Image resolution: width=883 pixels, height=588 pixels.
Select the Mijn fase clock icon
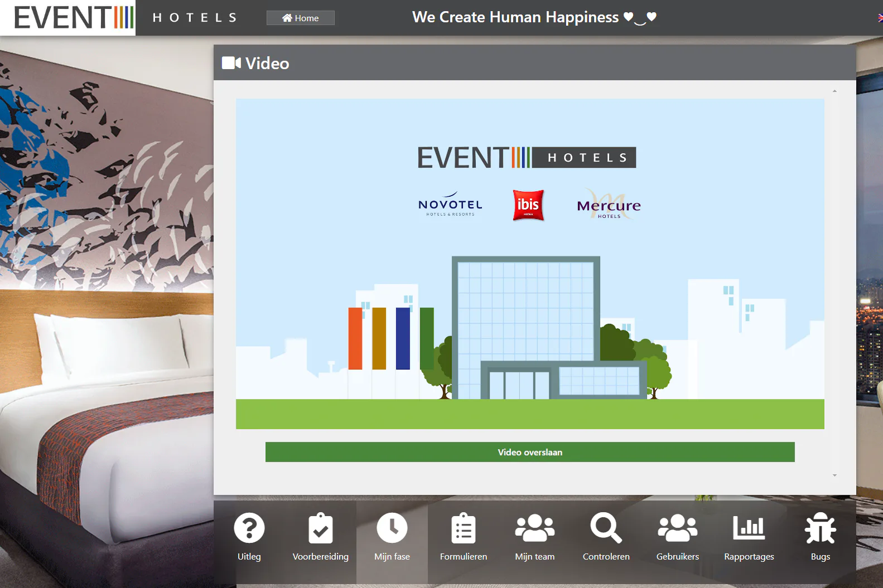point(392,528)
